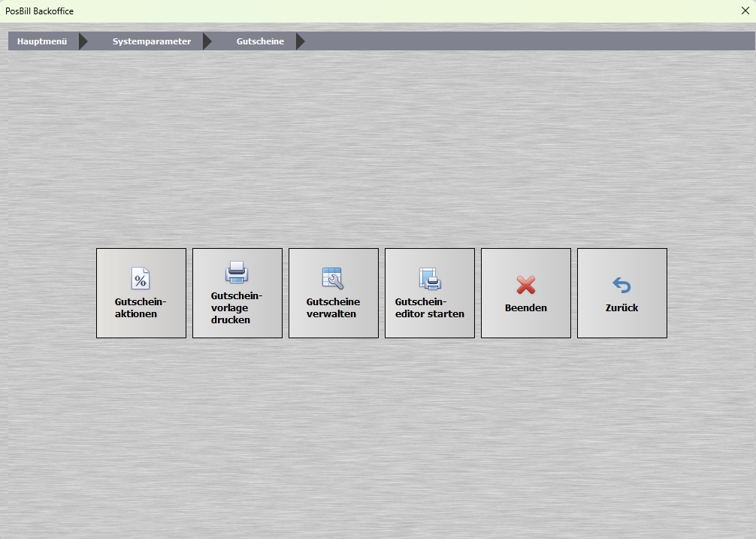Click the arrow after Hauptmenü breadcrumb

(x=83, y=41)
